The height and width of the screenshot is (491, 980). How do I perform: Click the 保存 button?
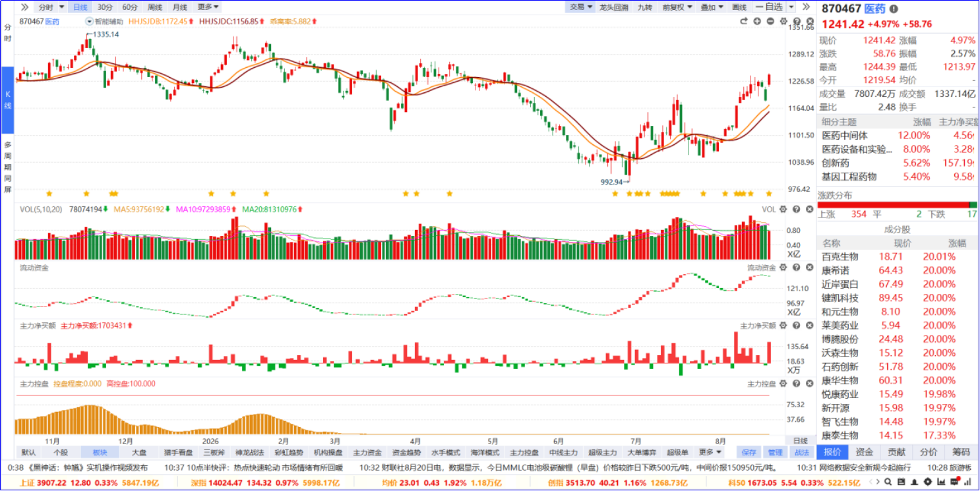[x=749, y=453]
